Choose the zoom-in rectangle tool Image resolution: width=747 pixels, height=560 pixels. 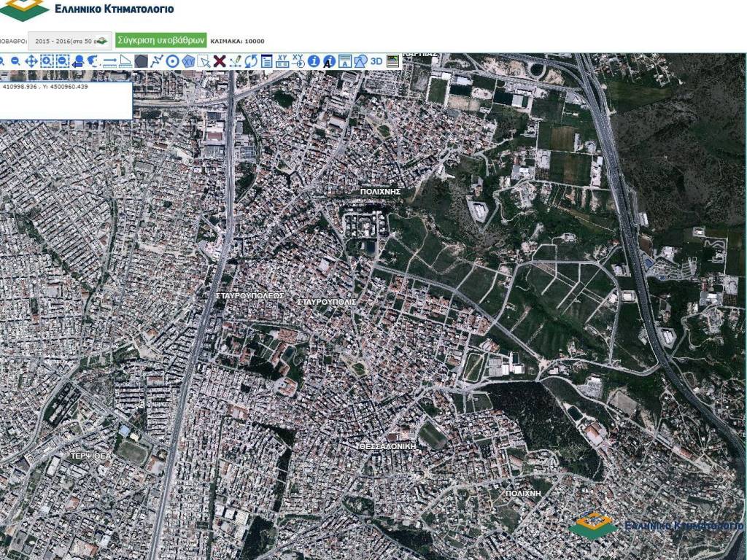47,61
